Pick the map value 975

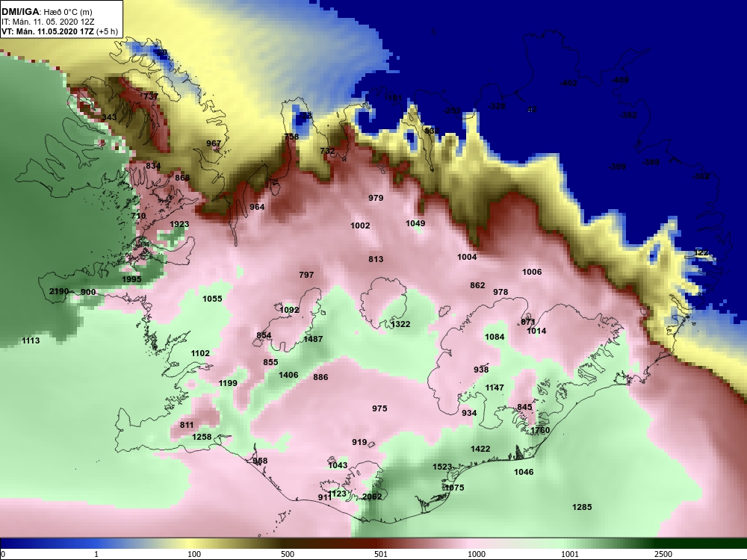point(379,408)
